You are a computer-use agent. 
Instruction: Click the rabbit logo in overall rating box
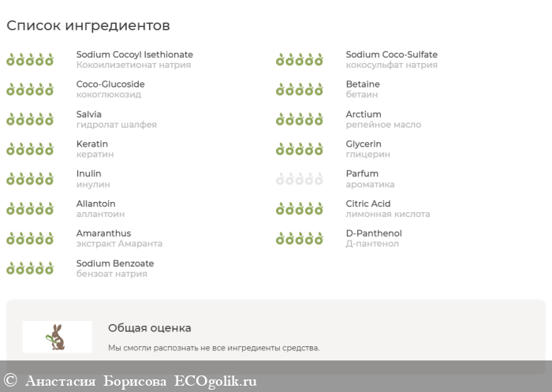click(58, 337)
